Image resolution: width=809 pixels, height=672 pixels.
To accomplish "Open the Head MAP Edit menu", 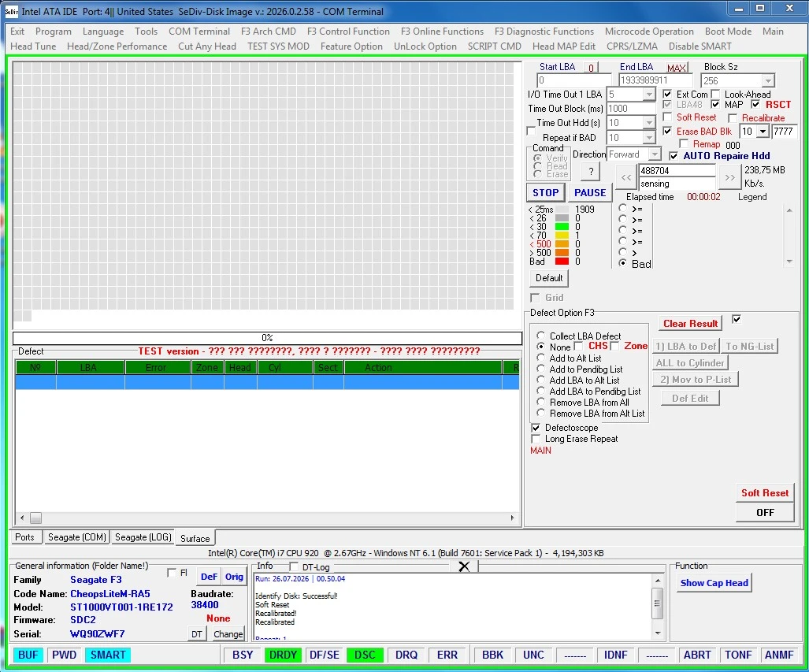I will (x=563, y=46).
